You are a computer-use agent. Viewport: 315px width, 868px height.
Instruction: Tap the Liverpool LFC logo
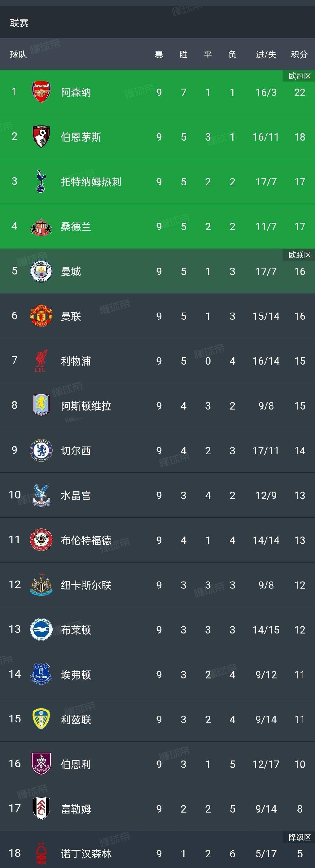pyautogui.click(x=41, y=361)
